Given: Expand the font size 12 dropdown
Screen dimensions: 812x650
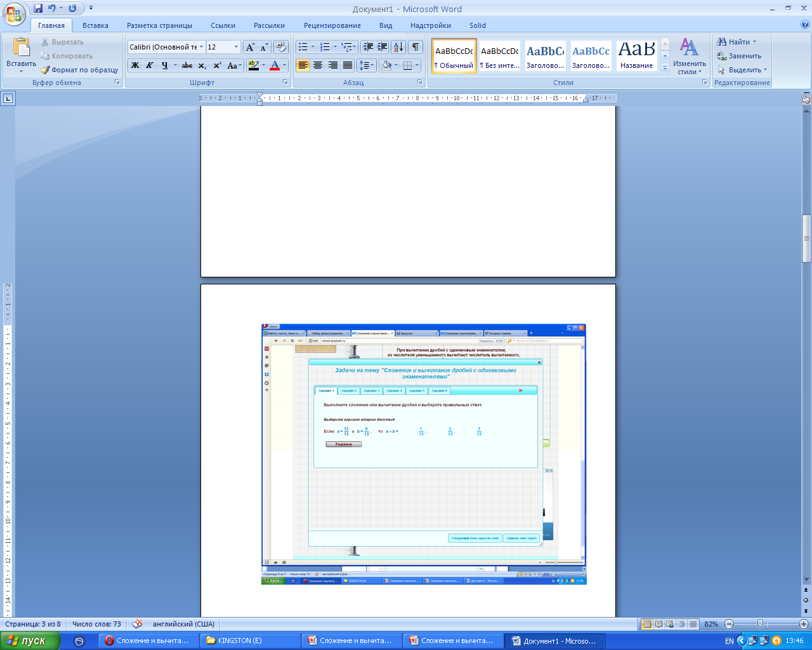Looking at the screenshot, I should coord(237,47).
